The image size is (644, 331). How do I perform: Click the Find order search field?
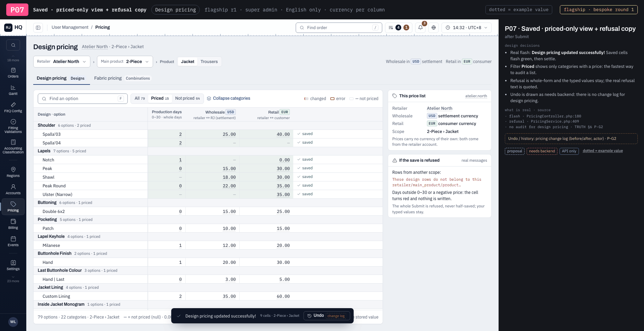[x=339, y=28]
